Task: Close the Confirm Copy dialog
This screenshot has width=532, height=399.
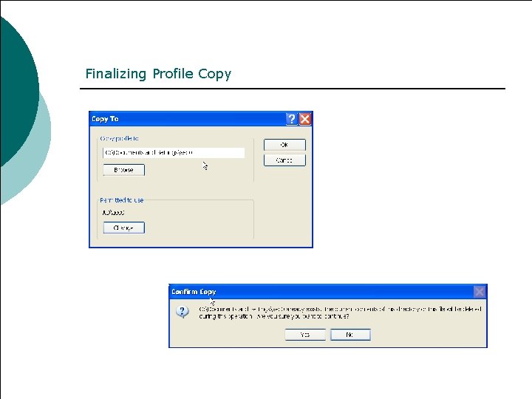Action: tap(479, 292)
